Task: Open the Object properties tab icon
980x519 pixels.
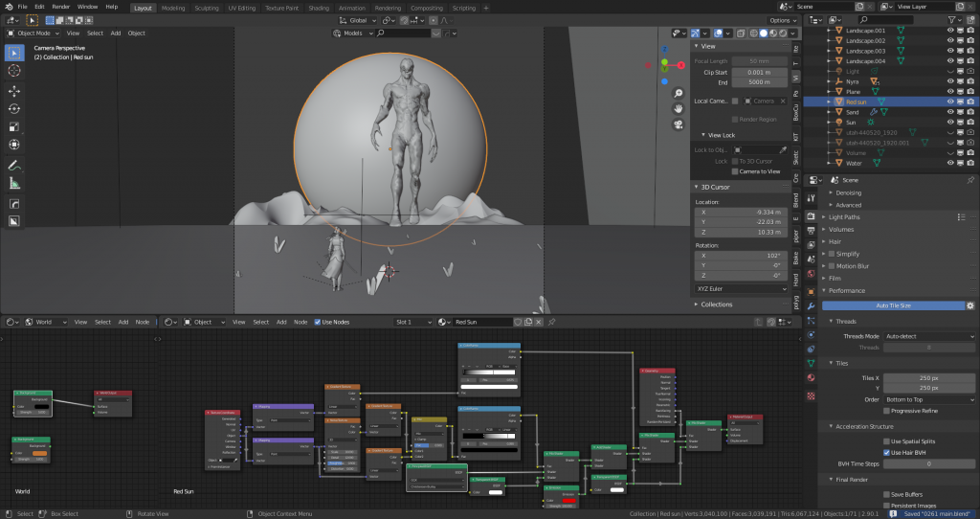Action: (x=811, y=292)
